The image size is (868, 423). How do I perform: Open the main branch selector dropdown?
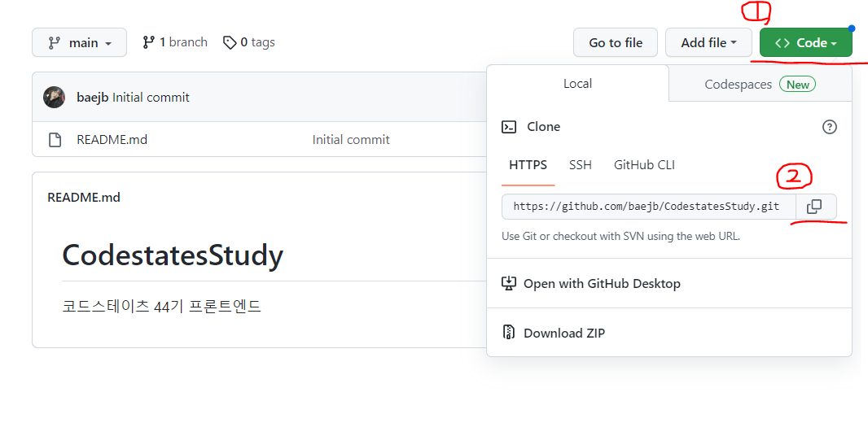tap(79, 42)
